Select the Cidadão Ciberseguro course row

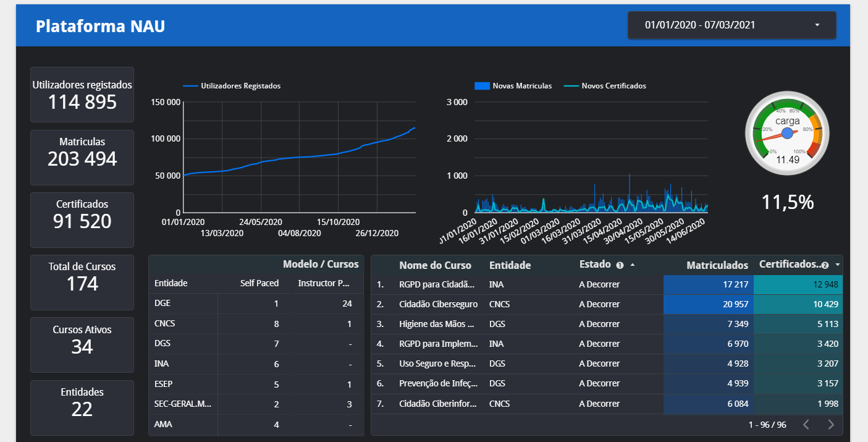[x=437, y=304]
